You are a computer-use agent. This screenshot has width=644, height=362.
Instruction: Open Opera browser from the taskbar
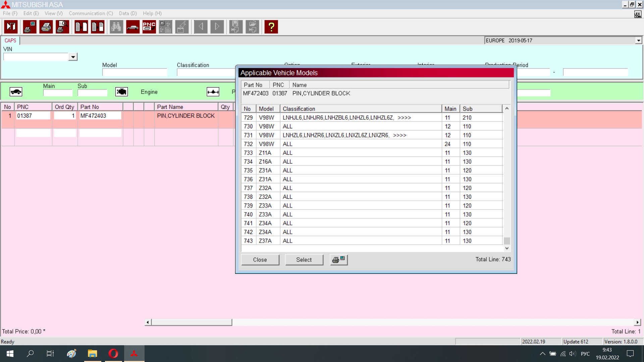click(113, 353)
